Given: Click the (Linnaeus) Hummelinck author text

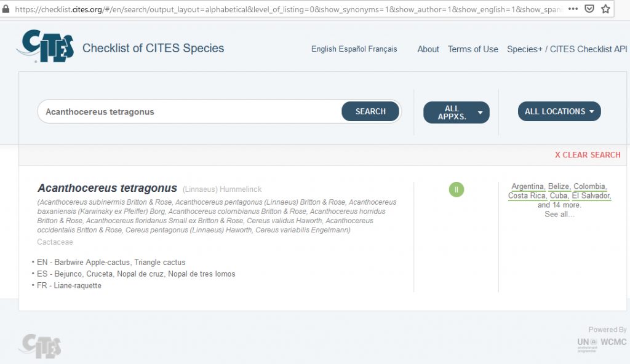Looking at the screenshot, I should pyautogui.click(x=221, y=189).
